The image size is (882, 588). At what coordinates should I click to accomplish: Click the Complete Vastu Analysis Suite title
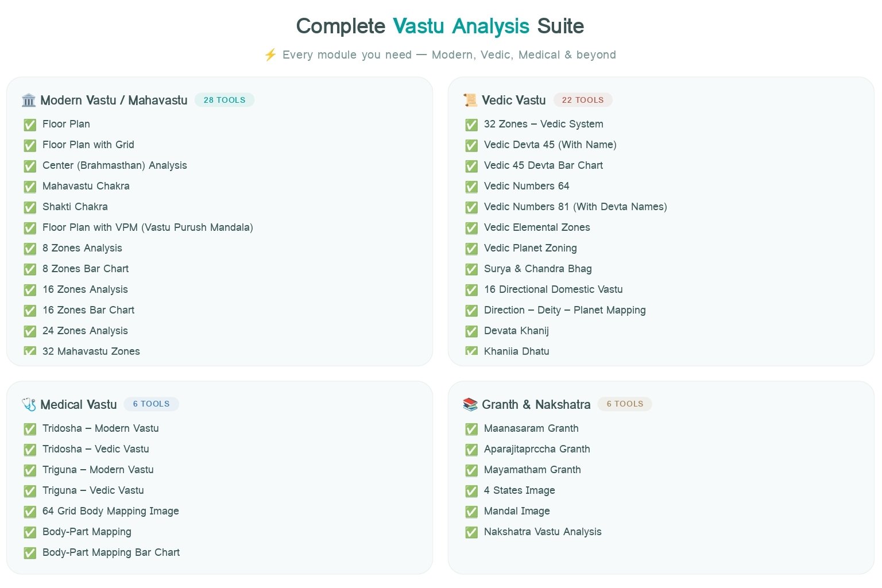point(440,26)
